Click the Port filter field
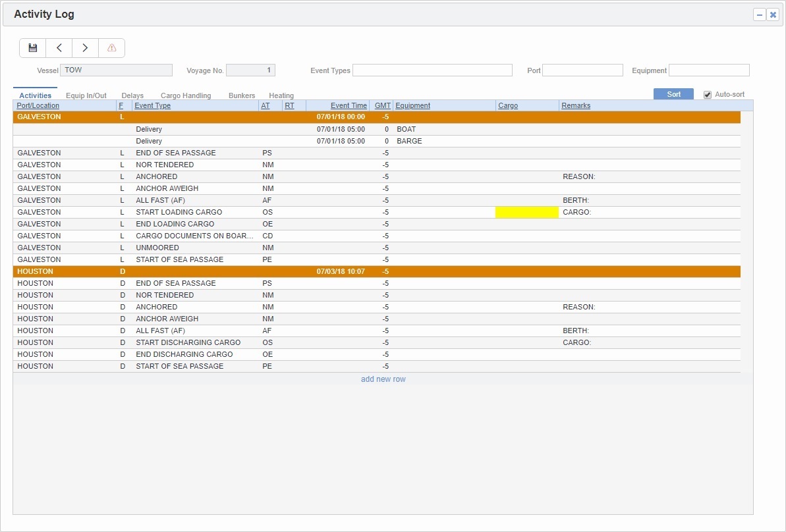The height and width of the screenshot is (532, 786). 583,70
